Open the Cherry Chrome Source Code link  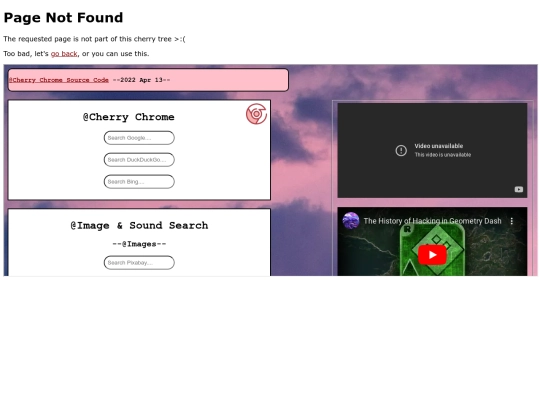(59, 80)
